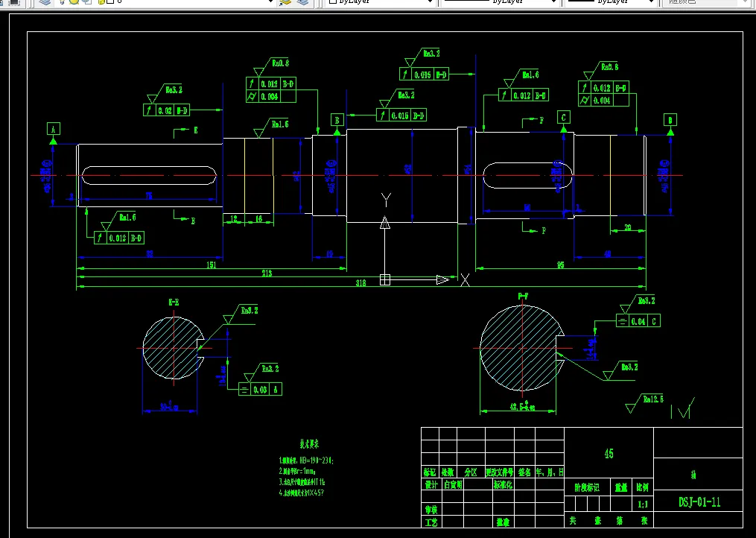This screenshot has width=756, height=538.
Task: Select the 工艺 title block cell
Action: coord(431,522)
